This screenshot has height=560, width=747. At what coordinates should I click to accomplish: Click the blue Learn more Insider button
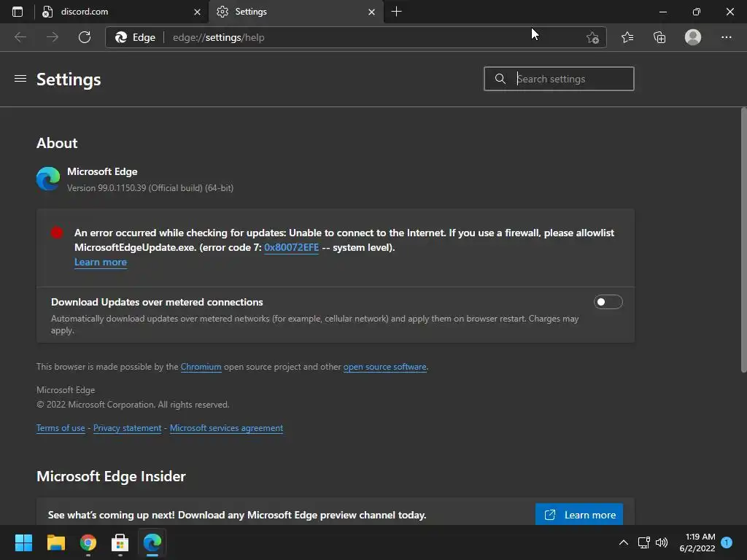578,514
